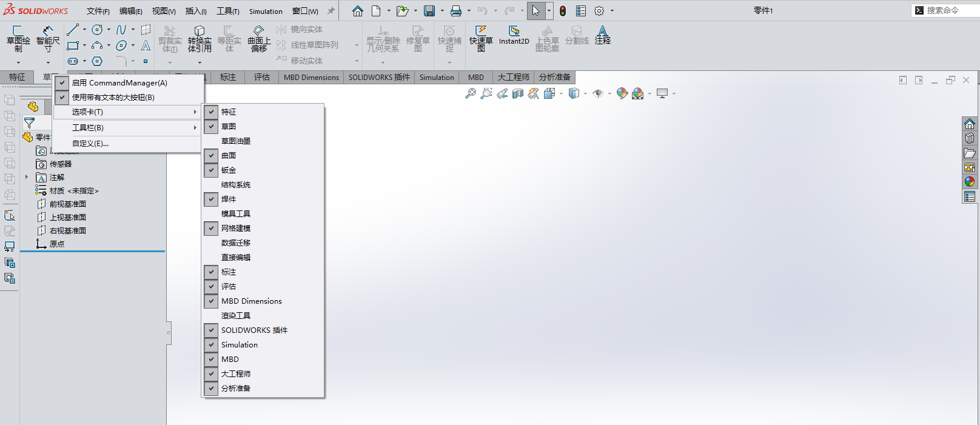The height and width of the screenshot is (425, 980).
Task: Select the Text (A) sketch tool icon
Action: tap(146, 45)
